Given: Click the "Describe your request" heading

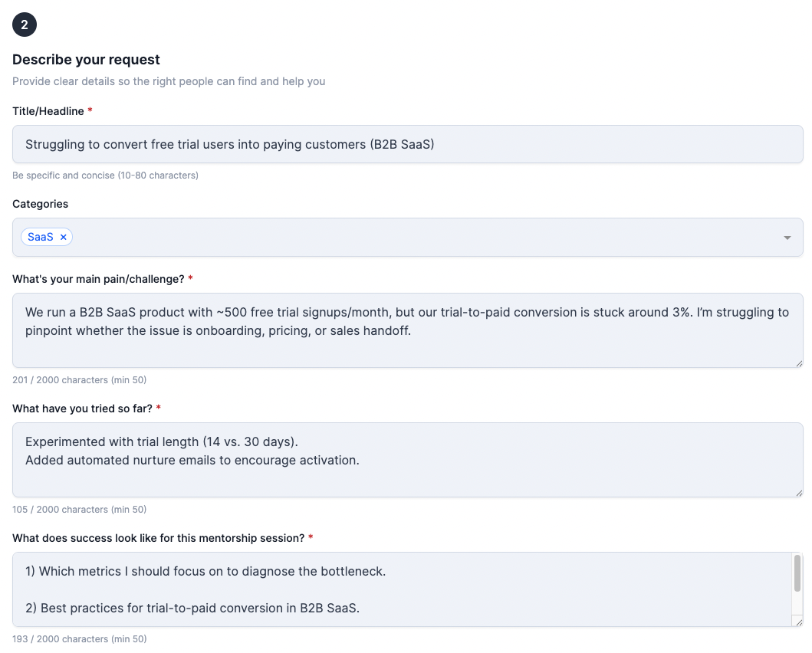Looking at the screenshot, I should [87, 60].
